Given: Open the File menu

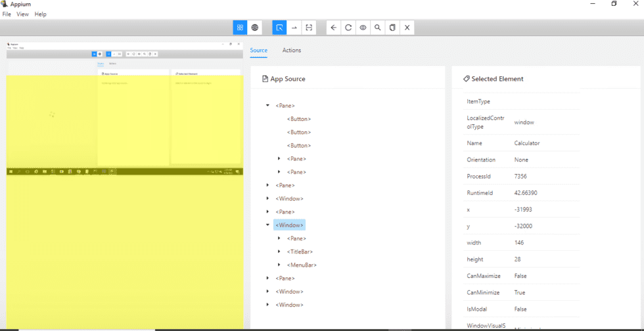Looking at the screenshot, I should coord(7,14).
